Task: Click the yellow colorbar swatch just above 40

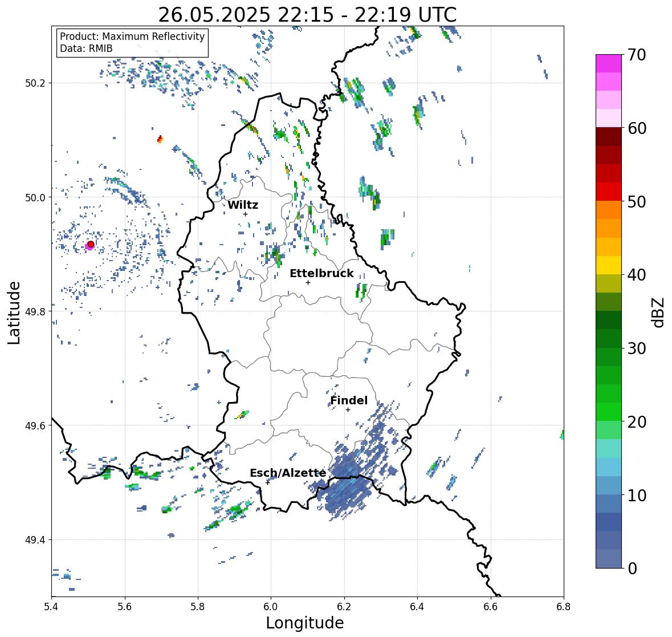Action: point(609,265)
